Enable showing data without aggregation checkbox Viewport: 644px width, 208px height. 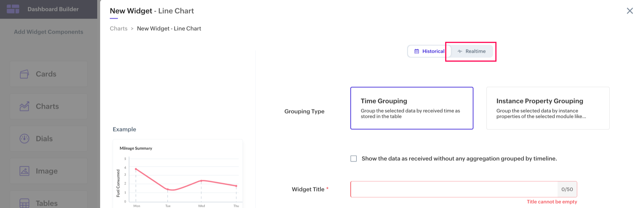(354, 159)
